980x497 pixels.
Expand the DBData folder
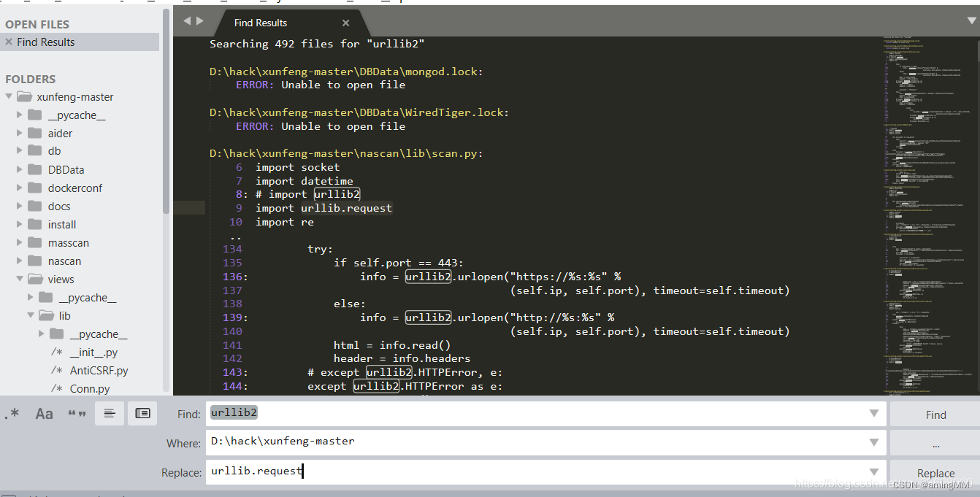click(20, 170)
